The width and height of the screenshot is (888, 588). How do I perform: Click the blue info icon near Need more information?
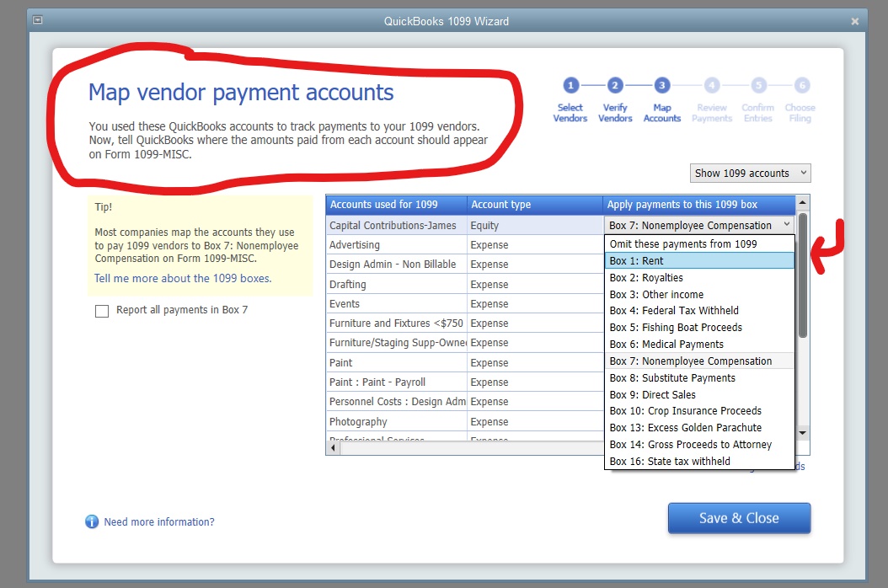(x=92, y=521)
